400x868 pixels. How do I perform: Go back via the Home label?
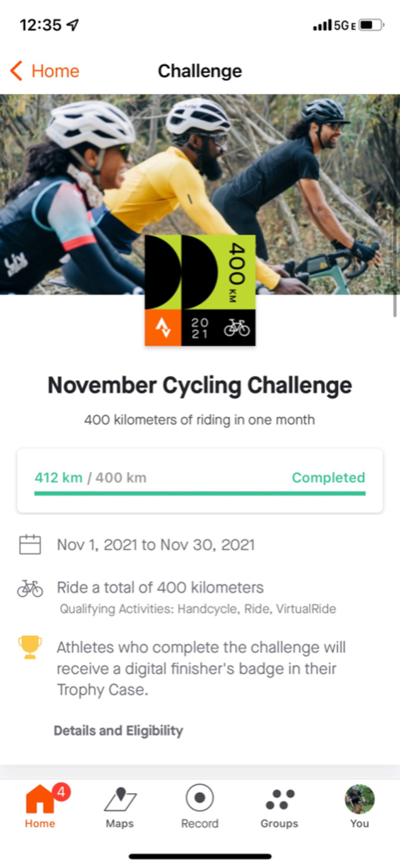tap(55, 71)
